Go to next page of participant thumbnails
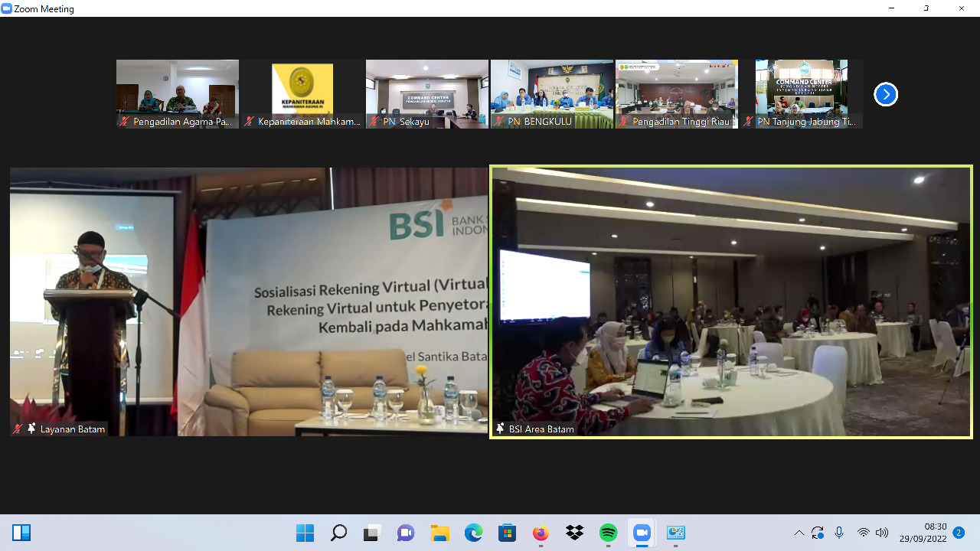Viewport: 980px width, 551px height. point(886,94)
